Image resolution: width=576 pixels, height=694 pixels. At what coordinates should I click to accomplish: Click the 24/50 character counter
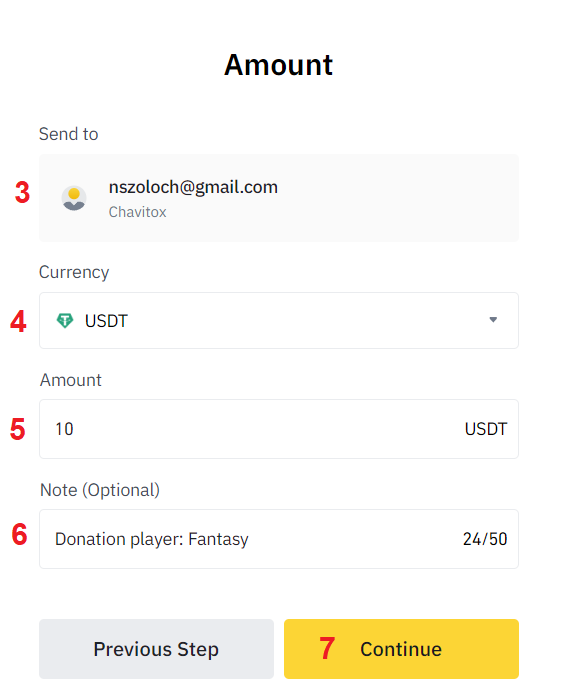pyautogui.click(x=485, y=539)
